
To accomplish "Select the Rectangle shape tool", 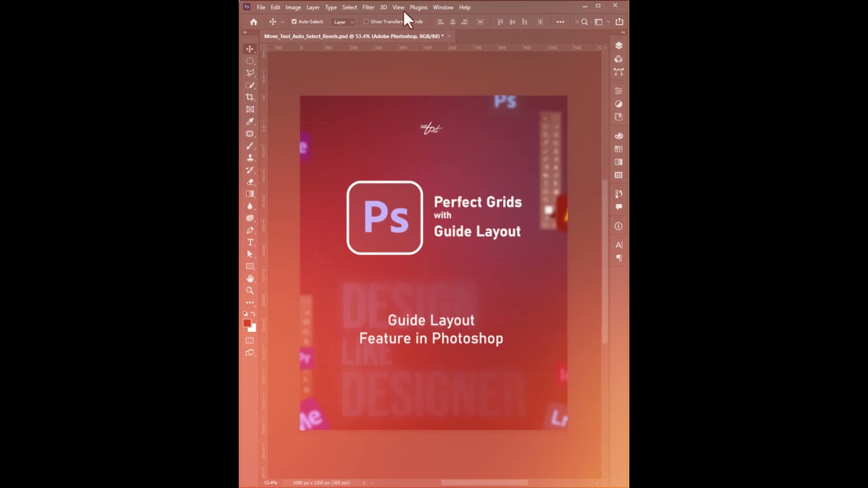I will tap(250, 266).
